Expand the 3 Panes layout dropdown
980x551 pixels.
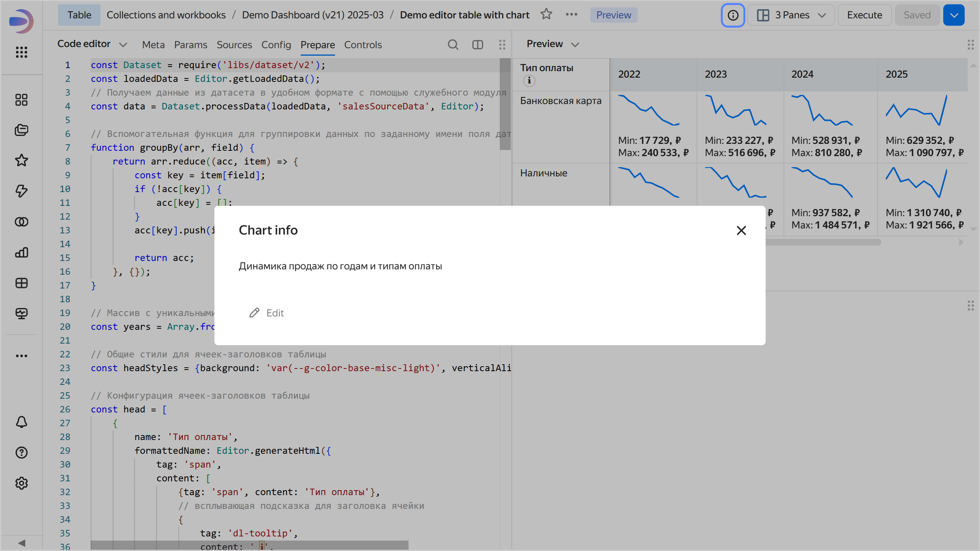click(791, 15)
